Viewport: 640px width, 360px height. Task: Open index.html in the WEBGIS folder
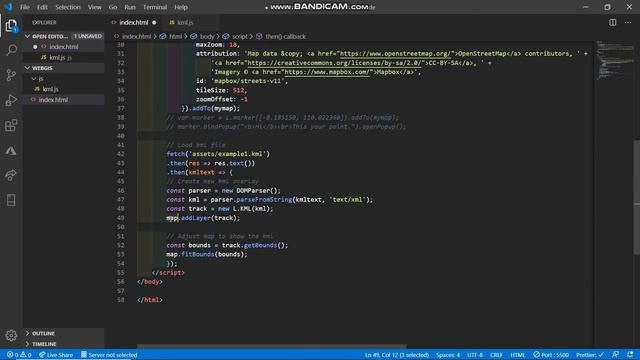[x=64, y=100]
